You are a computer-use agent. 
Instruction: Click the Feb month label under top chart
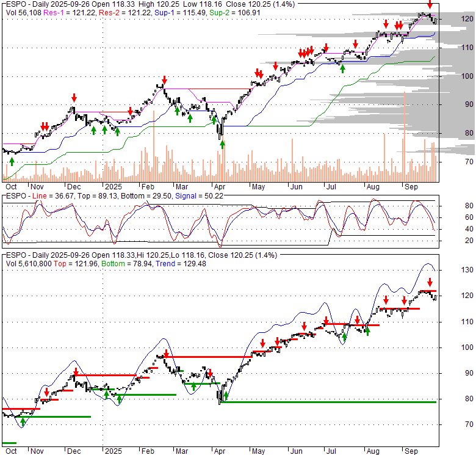pos(148,187)
